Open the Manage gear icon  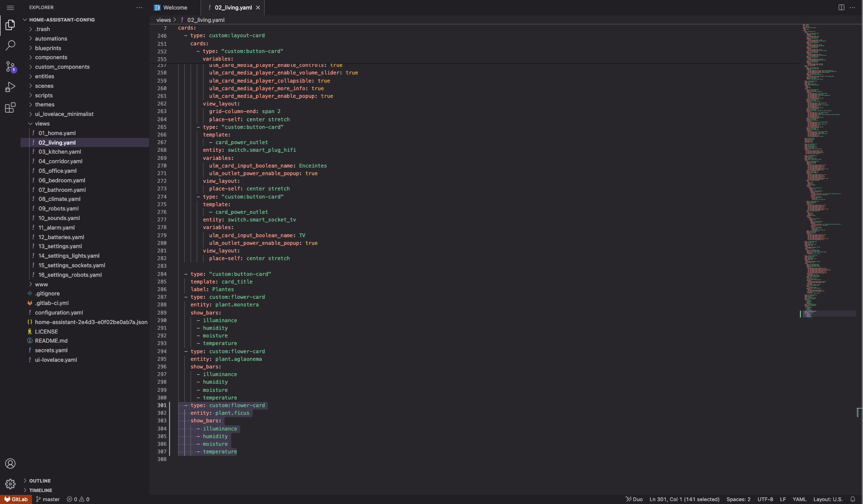[x=10, y=484]
